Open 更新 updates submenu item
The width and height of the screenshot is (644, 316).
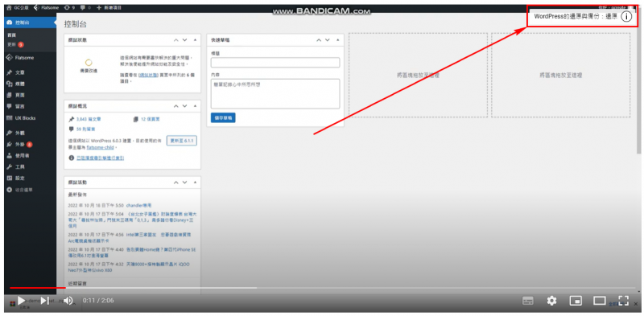pyautogui.click(x=15, y=44)
